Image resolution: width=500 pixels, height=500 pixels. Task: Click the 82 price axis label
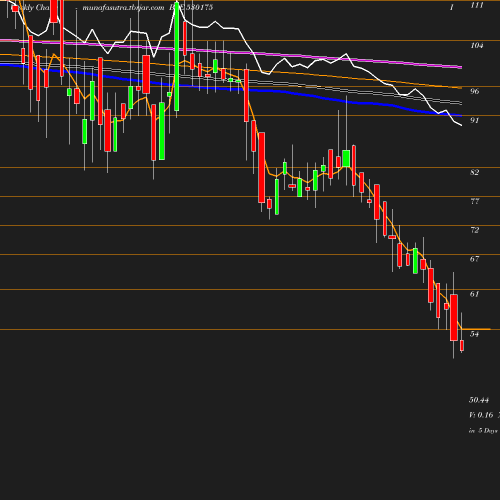click(475, 172)
